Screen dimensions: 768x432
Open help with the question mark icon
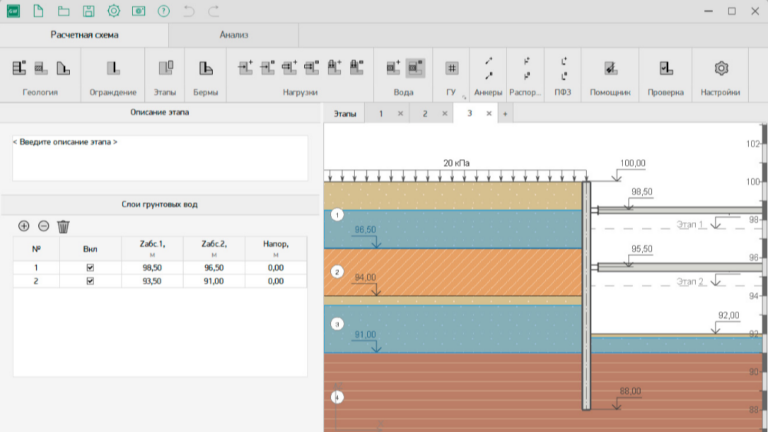(x=164, y=11)
